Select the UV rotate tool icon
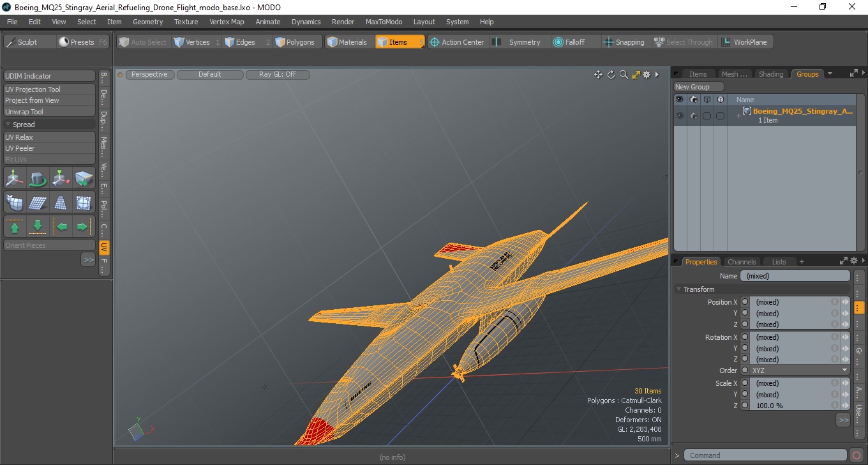The width and height of the screenshot is (868, 465). [x=38, y=178]
